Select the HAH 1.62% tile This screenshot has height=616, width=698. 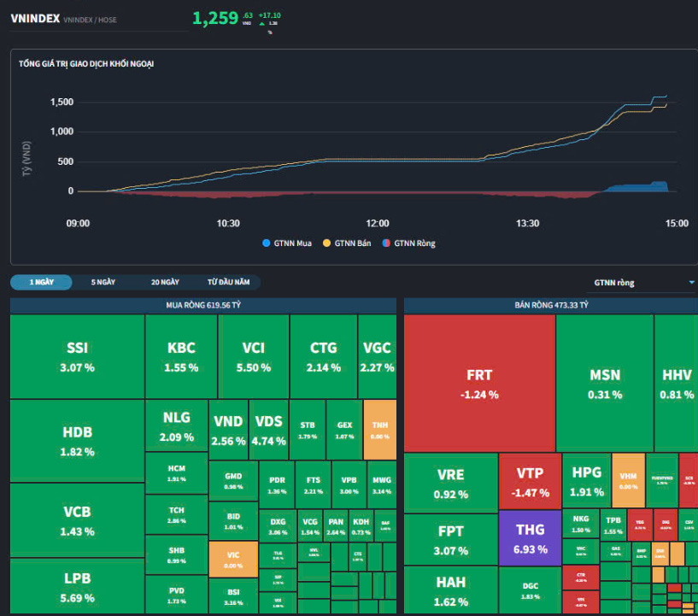click(451, 590)
